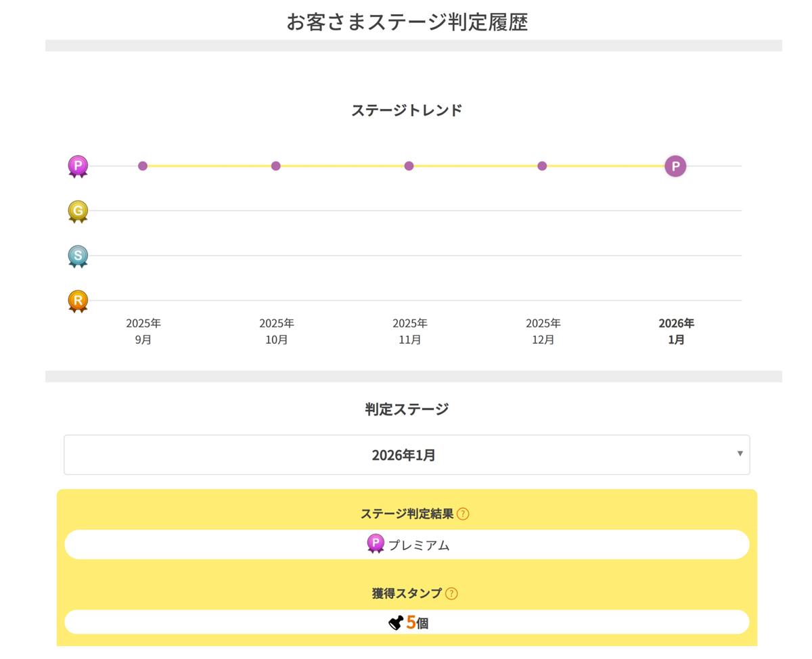
Task: Click the 2026年 1月 axis label
Action: [676, 332]
